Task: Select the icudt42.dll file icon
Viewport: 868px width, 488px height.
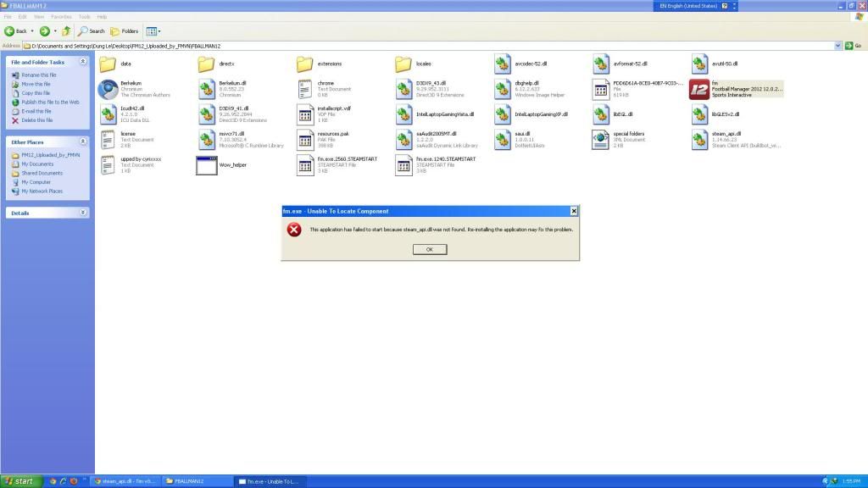Action: [x=108, y=114]
